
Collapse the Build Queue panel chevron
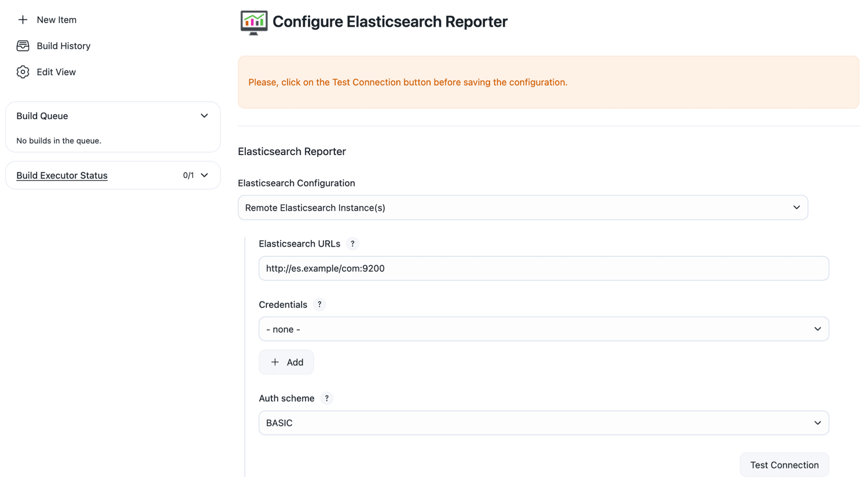coord(204,116)
